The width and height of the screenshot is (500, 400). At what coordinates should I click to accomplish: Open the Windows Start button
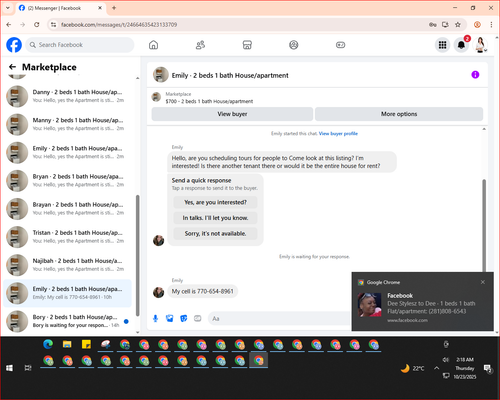tap(9, 368)
